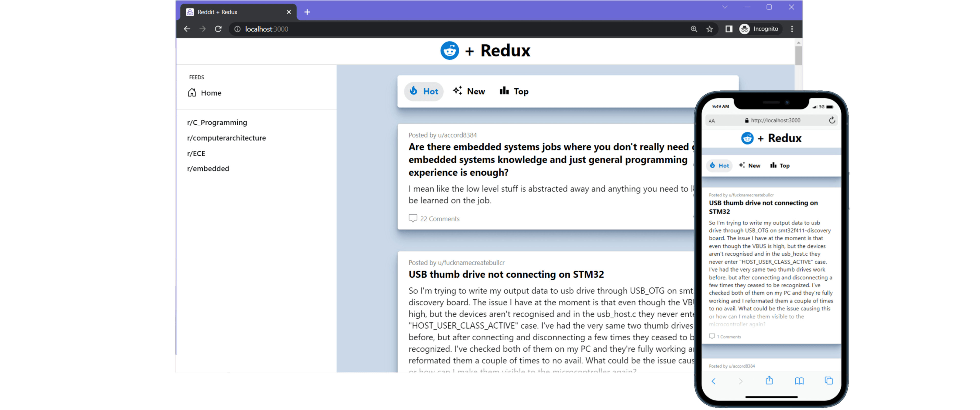Select the Top tab on the phone

(780, 165)
